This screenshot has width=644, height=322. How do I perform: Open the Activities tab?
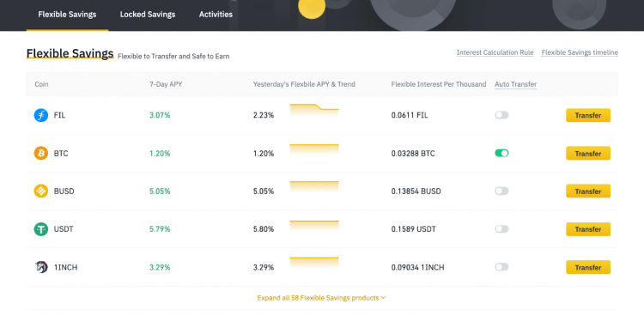click(216, 15)
